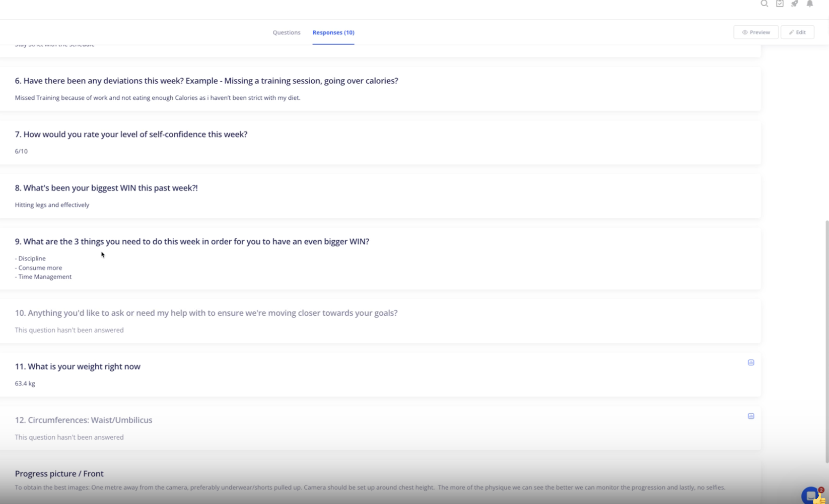The image size is (829, 504).
Task: Open notifications bell icon
Action: click(x=810, y=4)
